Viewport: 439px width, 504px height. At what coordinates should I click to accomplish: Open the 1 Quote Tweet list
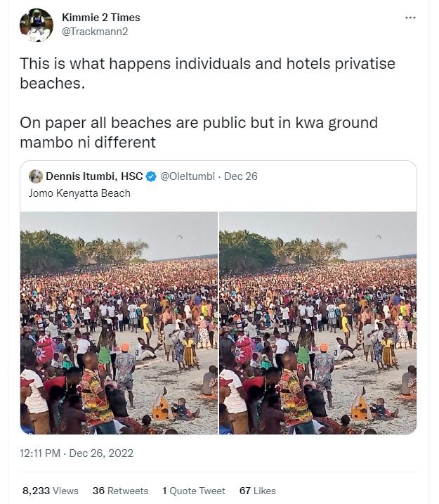194,491
